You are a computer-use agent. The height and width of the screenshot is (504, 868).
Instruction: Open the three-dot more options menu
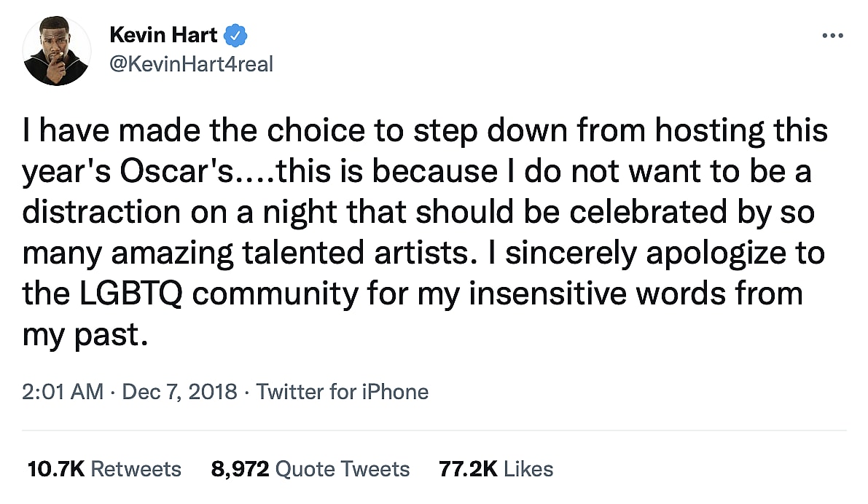click(x=832, y=36)
